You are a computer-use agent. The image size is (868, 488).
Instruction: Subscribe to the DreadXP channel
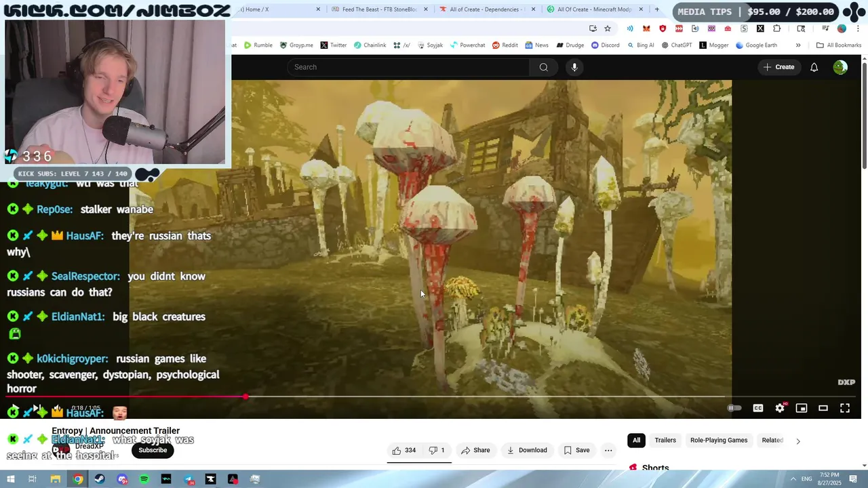point(153,450)
